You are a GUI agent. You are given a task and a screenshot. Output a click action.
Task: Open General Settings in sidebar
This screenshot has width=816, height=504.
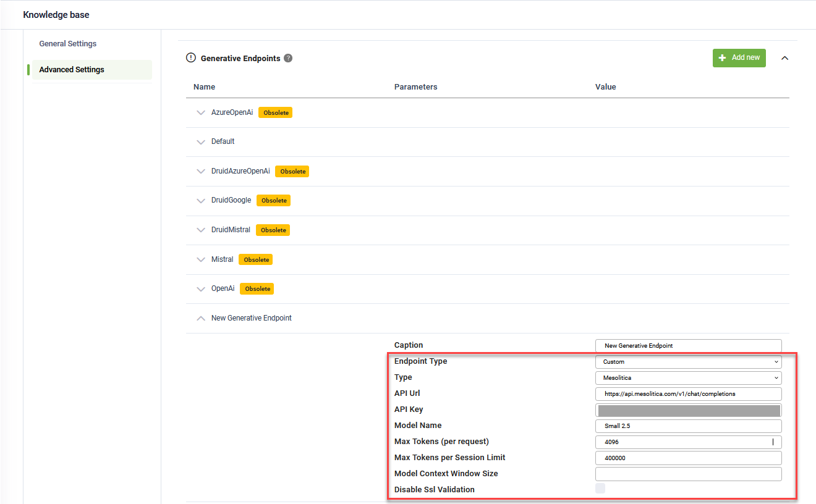[68, 44]
